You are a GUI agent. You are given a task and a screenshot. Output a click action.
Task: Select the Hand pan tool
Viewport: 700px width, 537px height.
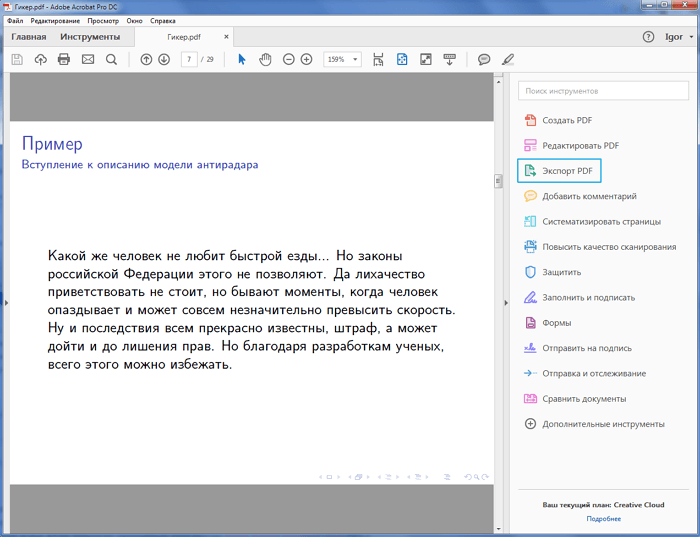pos(265,60)
